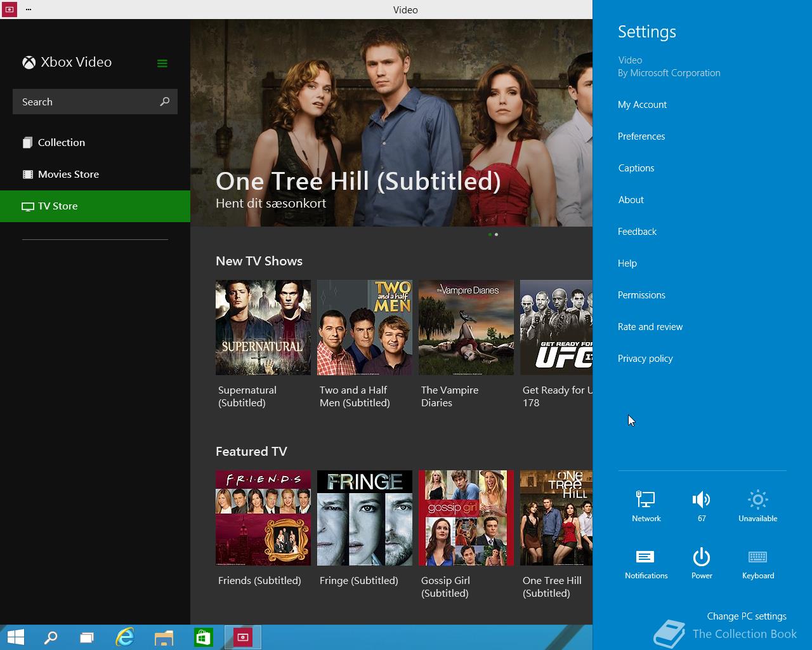Image resolution: width=812 pixels, height=650 pixels.
Task: Click the Video app taskbar button
Action: [x=242, y=637]
